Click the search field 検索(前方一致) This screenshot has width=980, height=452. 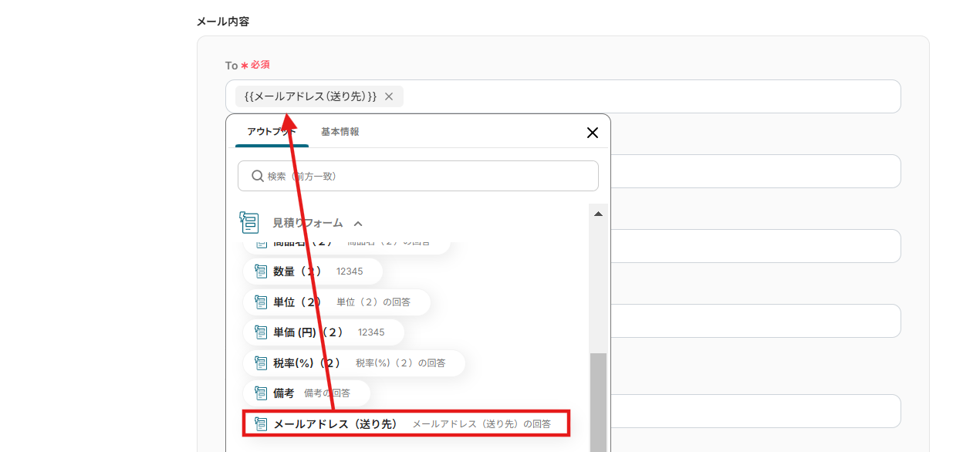(x=418, y=176)
